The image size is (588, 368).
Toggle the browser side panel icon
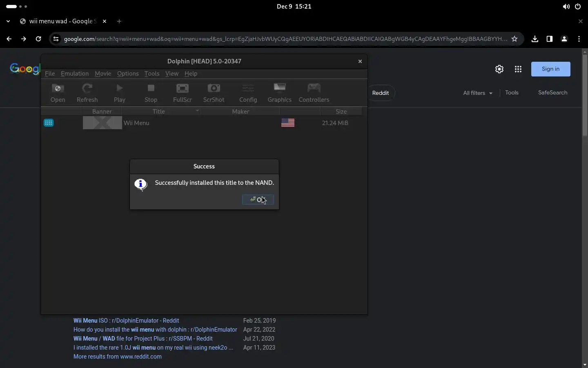[x=550, y=39]
